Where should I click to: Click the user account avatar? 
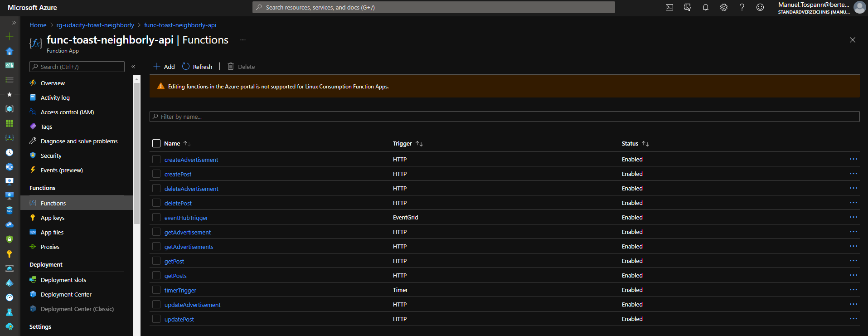(859, 7)
